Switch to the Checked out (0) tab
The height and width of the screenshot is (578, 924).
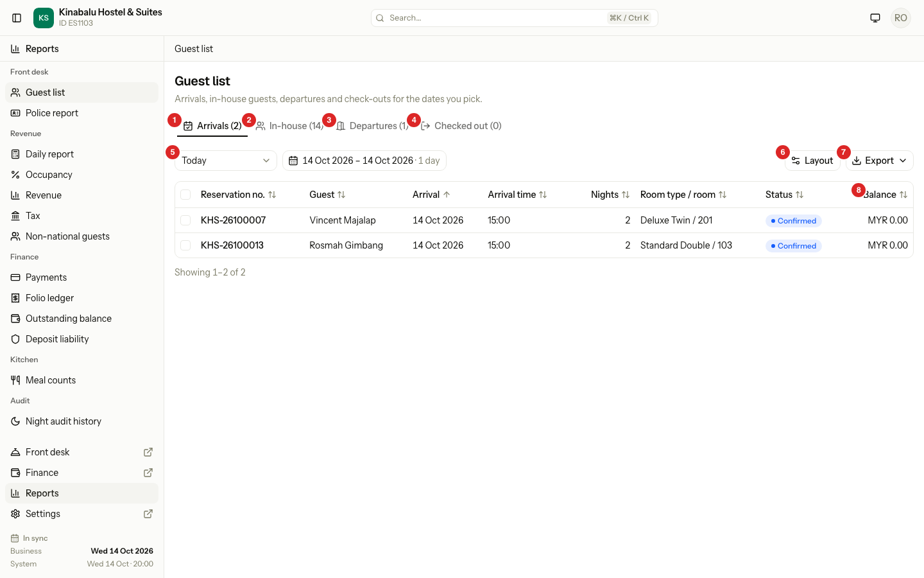coord(461,126)
